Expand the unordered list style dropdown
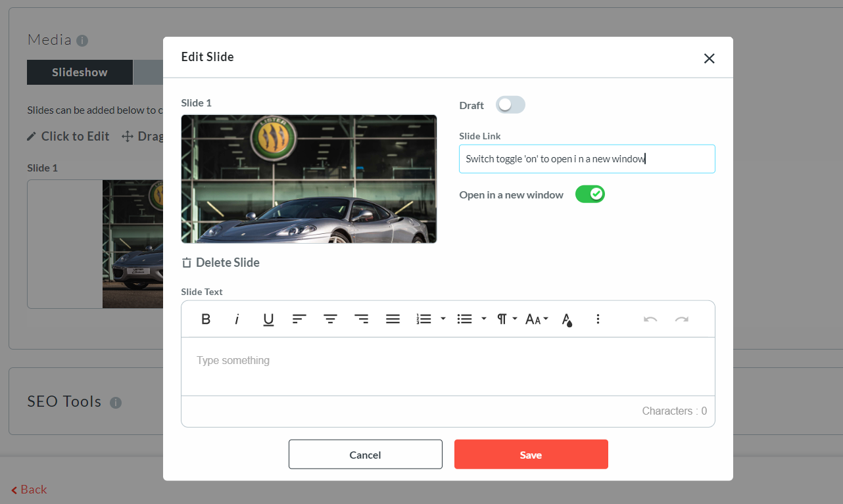Image resolution: width=843 pixels, height=504 pixels. click(484, 319)
